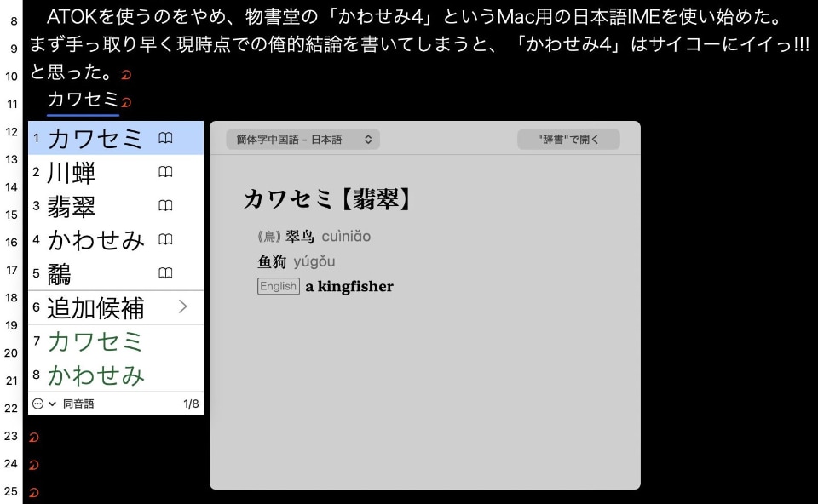
Task: Open the 簡体字中国語 - 日本語 dictionary dropdown
Action: tap(302, 140)
